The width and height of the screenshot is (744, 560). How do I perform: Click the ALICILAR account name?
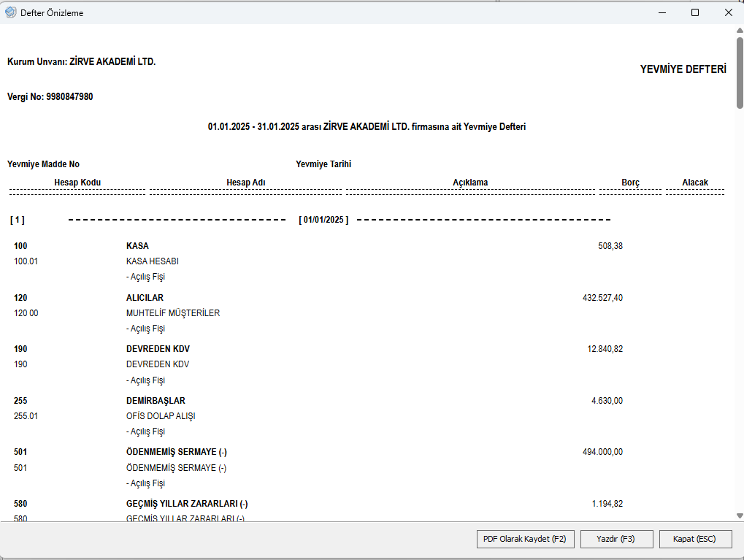[145, 298]
